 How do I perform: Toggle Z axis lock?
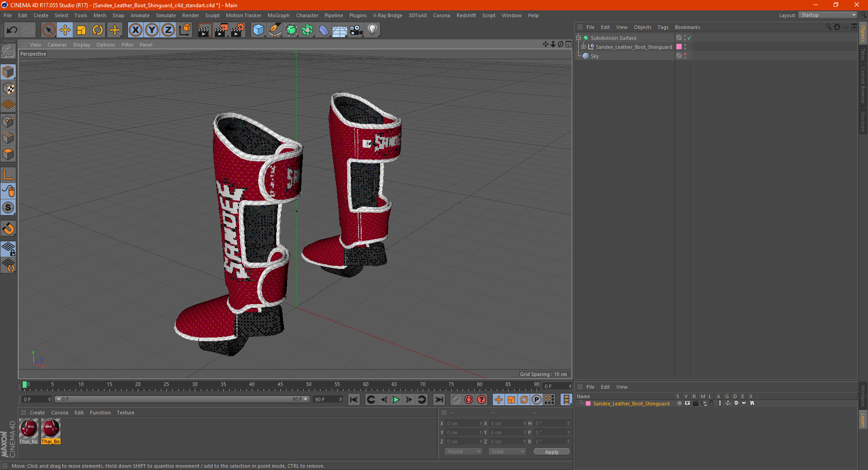[x=168, y=30]
